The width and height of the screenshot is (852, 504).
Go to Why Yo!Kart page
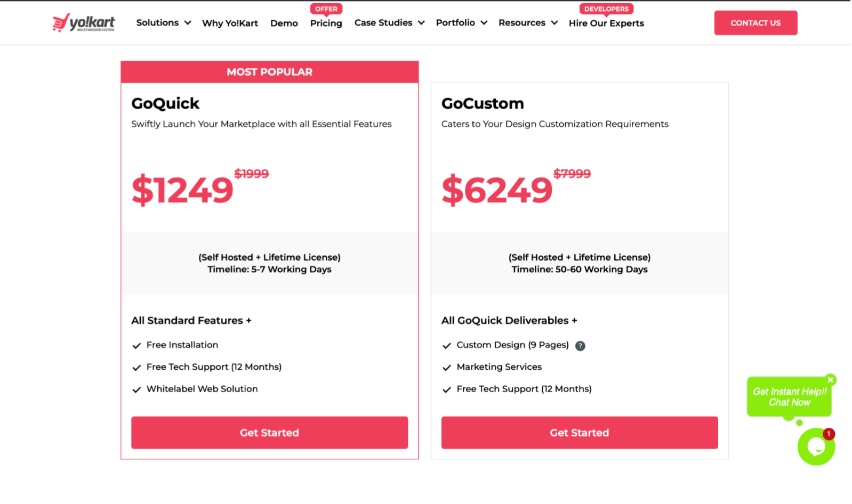[230, 23]
